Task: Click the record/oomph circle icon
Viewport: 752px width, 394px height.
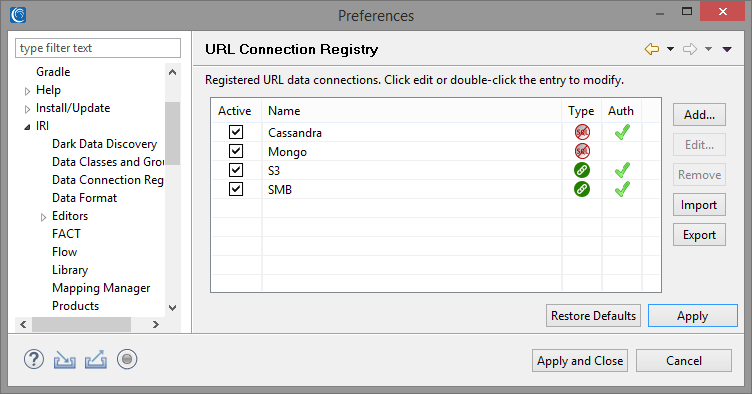Action: tap(127, 359)
